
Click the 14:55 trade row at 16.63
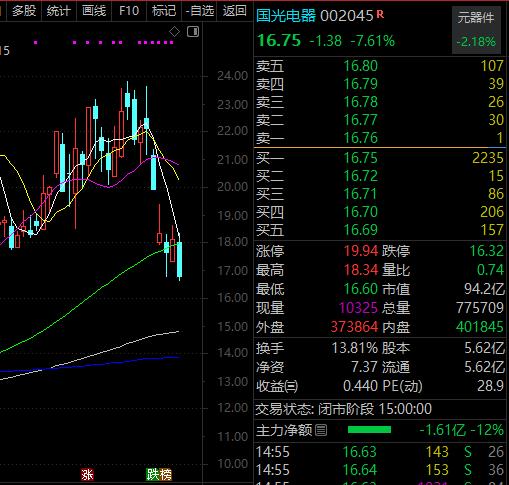coord(380,452)
